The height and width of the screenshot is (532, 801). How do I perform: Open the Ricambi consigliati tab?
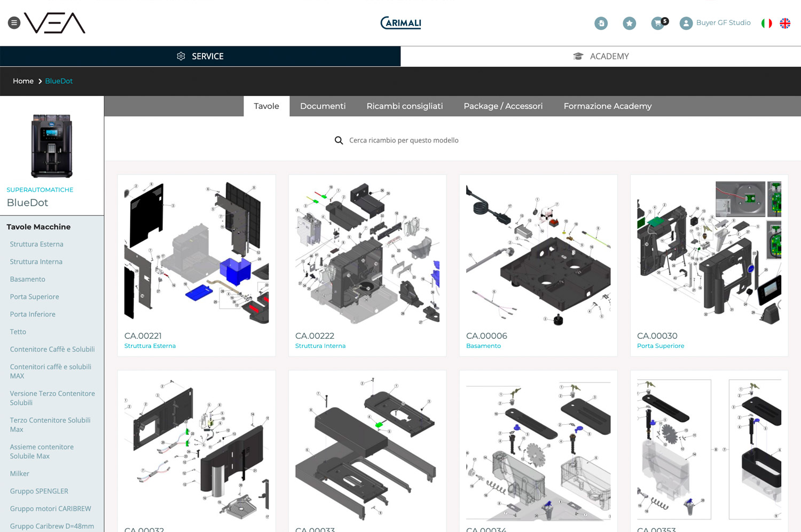[x=404, y=106]
